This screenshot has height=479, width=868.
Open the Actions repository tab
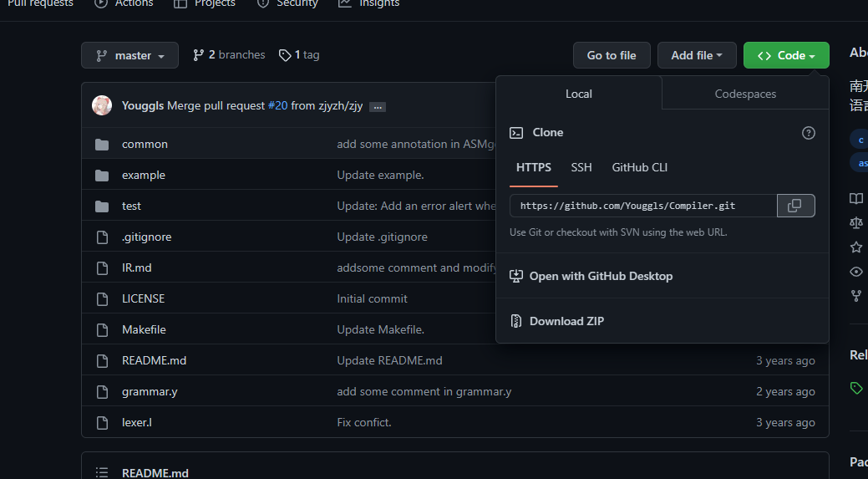point(124,3)
